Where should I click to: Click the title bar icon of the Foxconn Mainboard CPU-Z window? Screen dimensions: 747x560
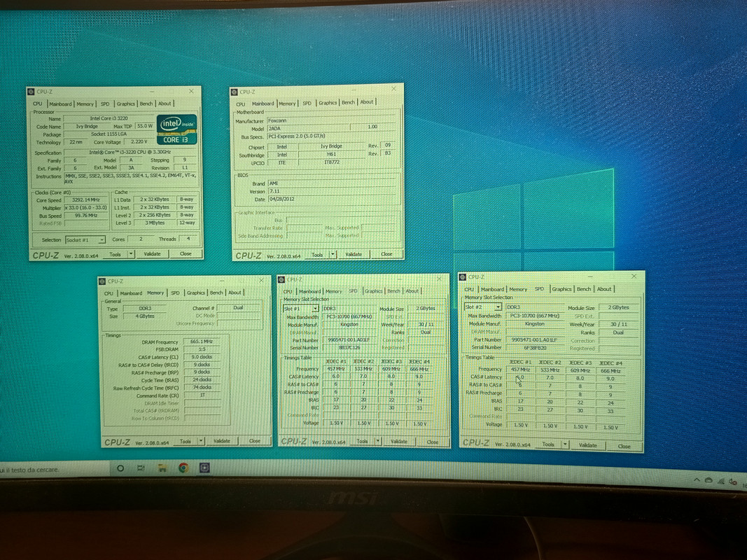pos(234,92)
